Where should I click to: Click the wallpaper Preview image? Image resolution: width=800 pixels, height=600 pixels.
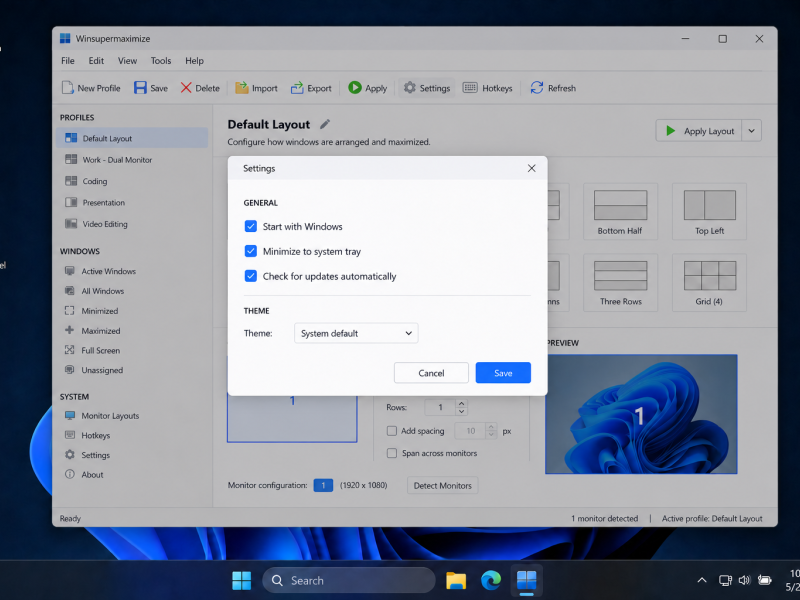[641, 414]
